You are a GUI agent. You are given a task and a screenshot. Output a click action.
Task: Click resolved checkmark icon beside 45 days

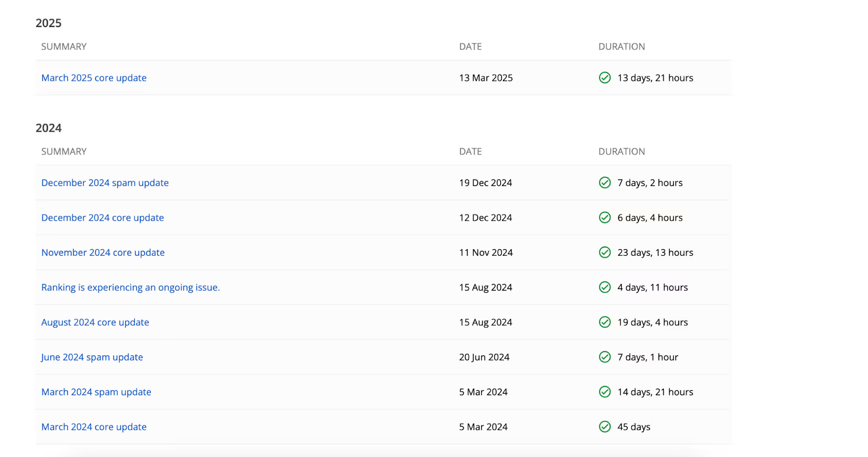(x=605, y=427)
